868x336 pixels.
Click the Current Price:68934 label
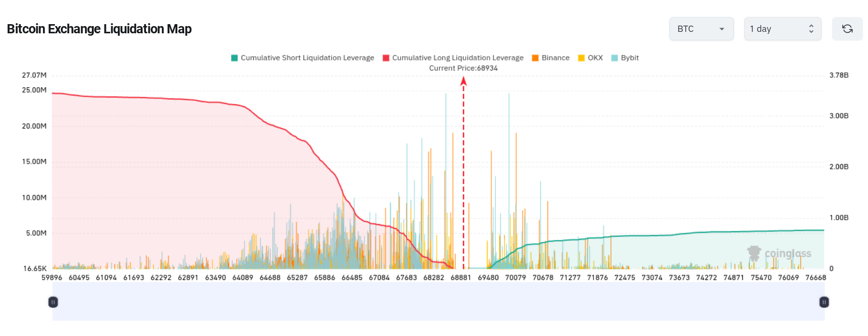point(463,68)
